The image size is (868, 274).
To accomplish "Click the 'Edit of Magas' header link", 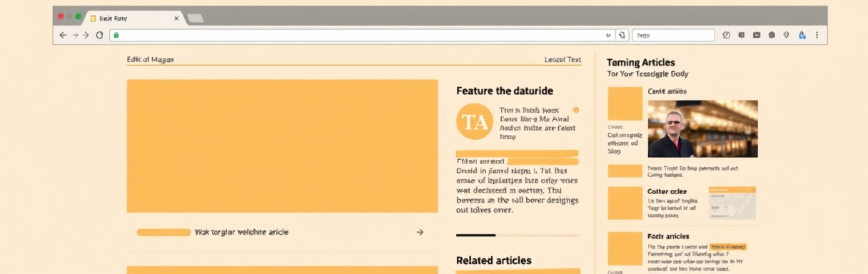I will click(x=150, y=60).
